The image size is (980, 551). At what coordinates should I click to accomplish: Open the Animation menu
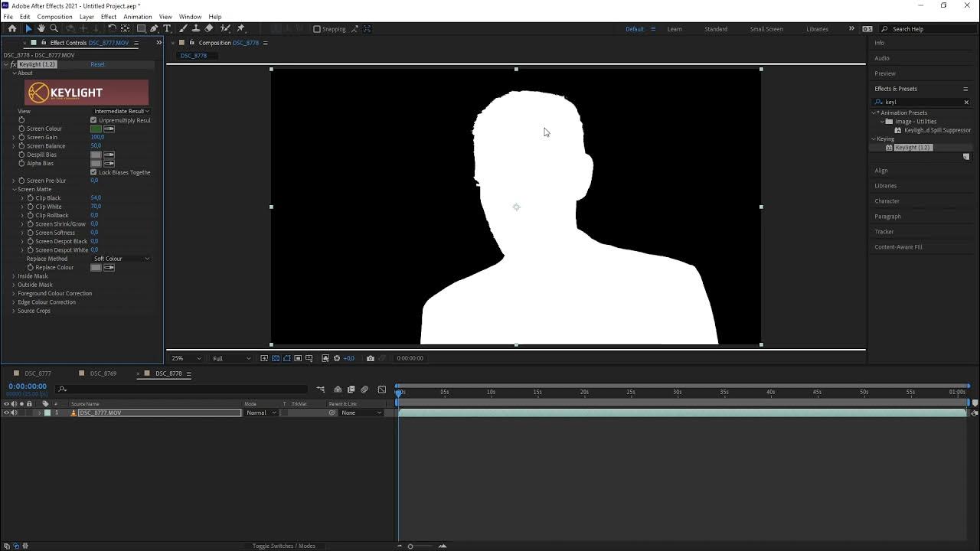coord(138,17)
